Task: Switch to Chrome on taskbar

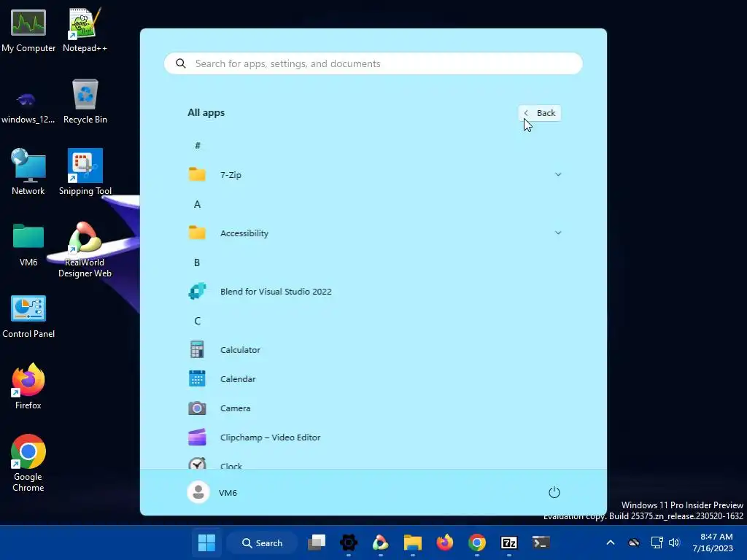Action: pos(477,542)
